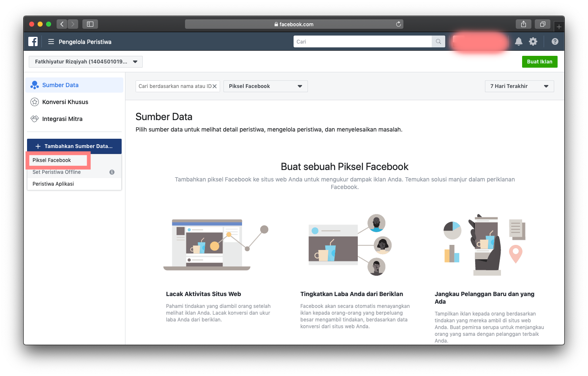Click the Lacak Aktivitas Situs Web heading

(x=204, y=294)
